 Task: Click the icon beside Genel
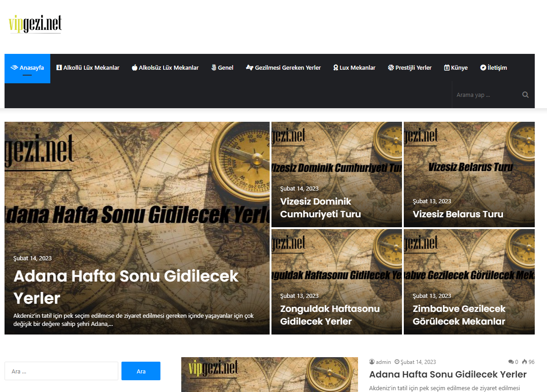click(x=214, y=68)
